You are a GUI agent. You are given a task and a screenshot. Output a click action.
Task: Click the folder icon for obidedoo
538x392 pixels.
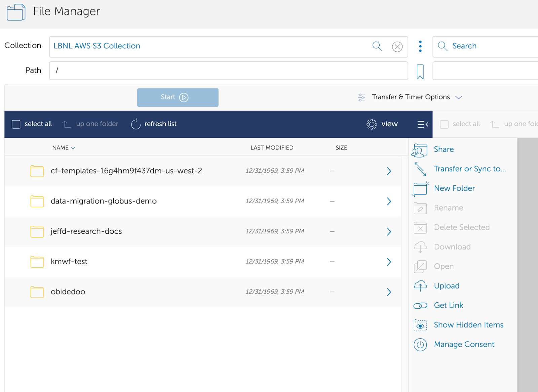coord(37,292)
